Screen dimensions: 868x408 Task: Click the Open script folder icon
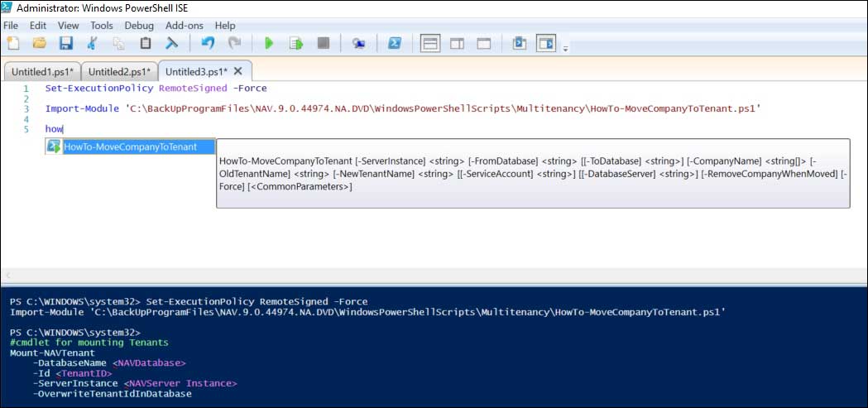[x=39, y=43]
